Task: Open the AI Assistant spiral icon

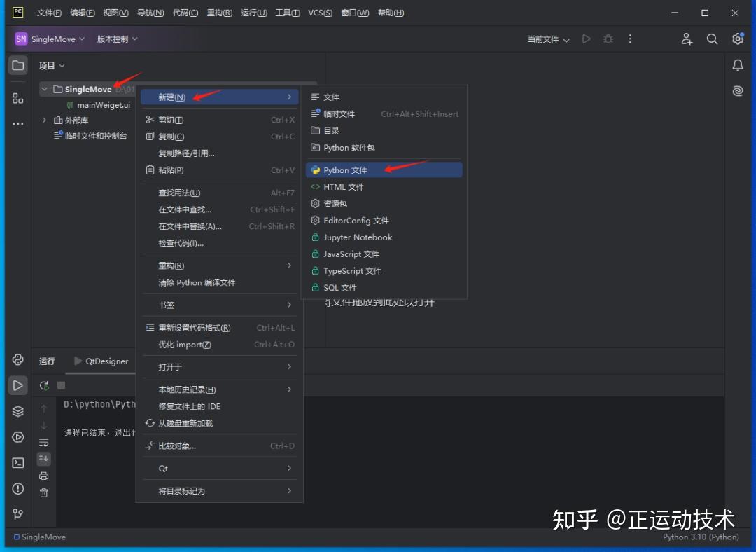Action: 737,90
